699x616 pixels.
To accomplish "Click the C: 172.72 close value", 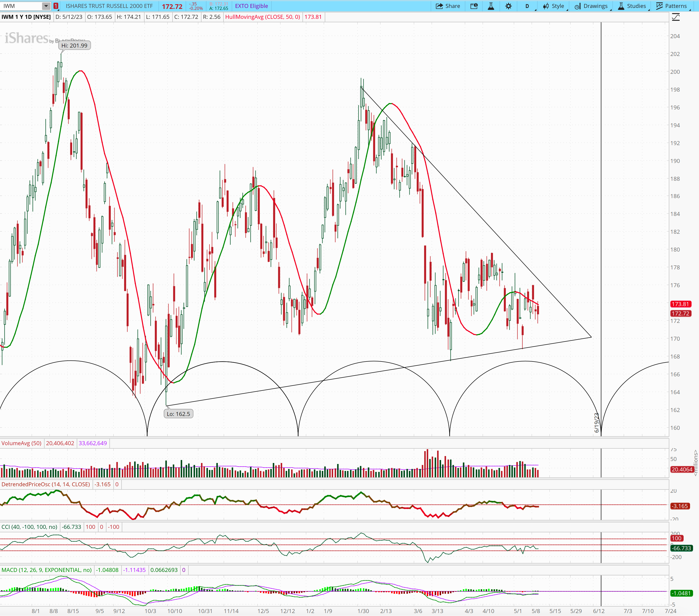I will tap(186, 17).
